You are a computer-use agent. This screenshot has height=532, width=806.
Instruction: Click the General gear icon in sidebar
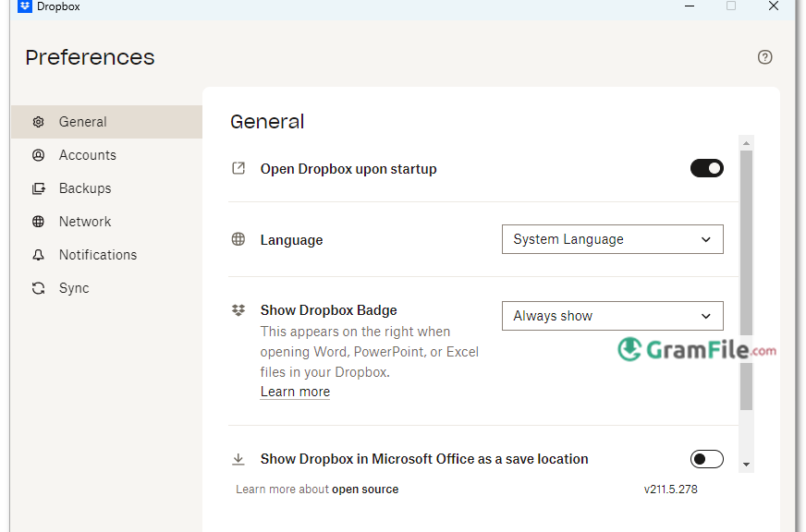coord(38,122)
